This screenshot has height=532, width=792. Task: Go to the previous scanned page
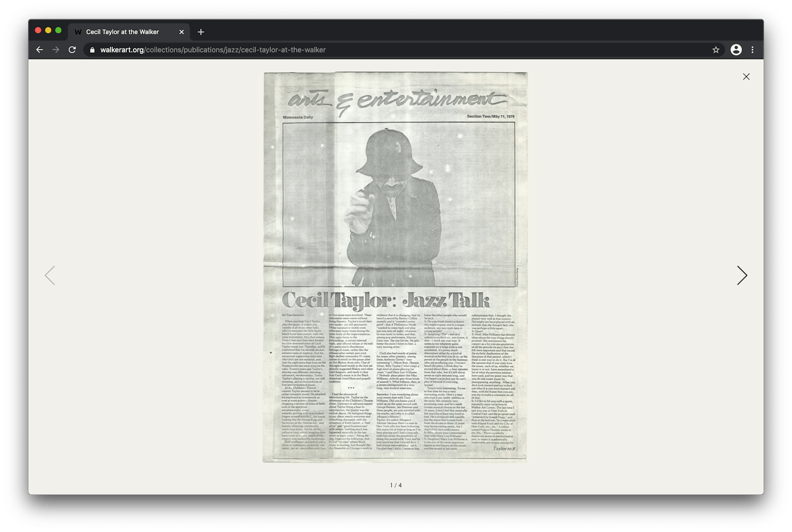click(49, 275)
